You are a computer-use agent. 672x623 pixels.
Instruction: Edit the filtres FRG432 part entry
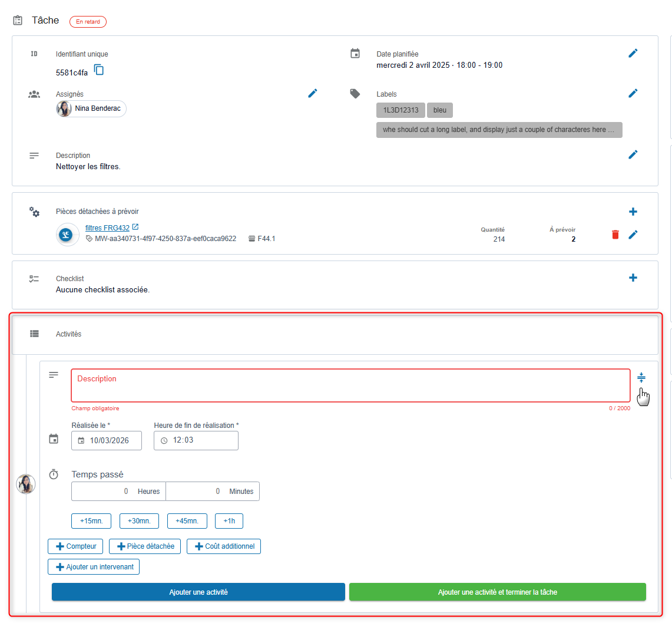pos(633,235)
